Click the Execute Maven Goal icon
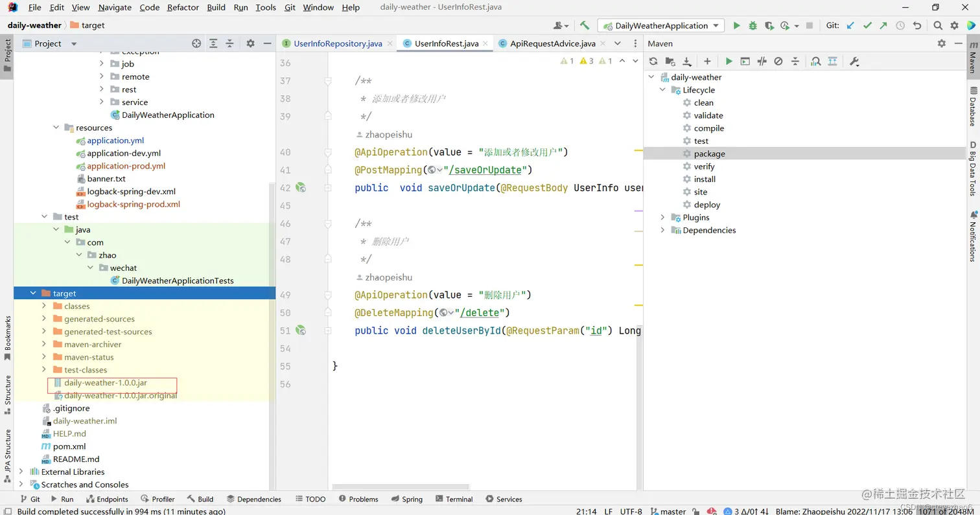Screen dimensions: 980x515 pyautogui.click(x=745, y=61)
